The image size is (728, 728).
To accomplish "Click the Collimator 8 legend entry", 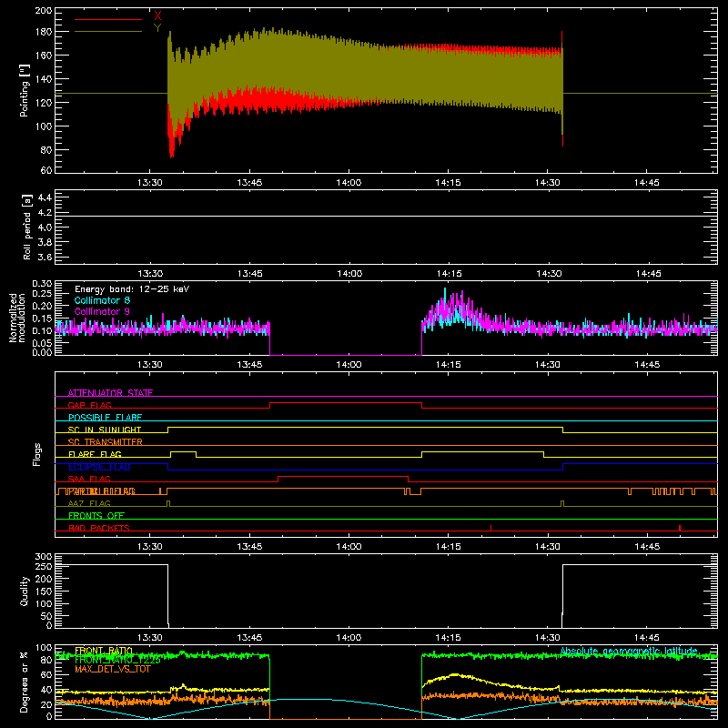I will coord(102,300).
